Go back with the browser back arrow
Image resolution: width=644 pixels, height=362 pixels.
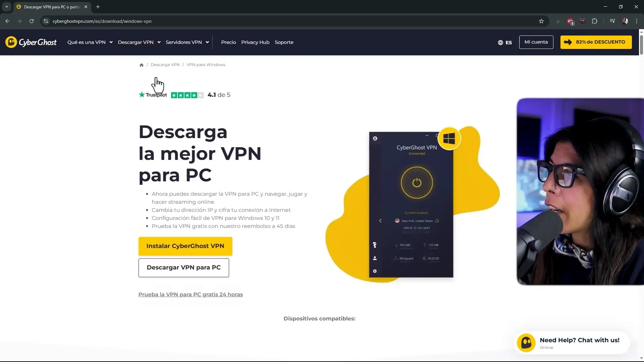7,21
